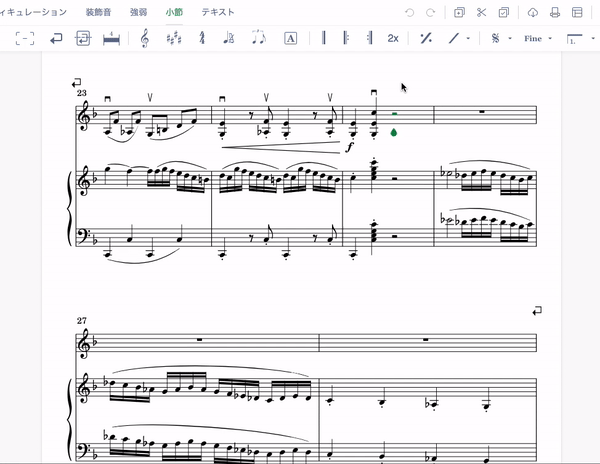Cut the selection with scissors icon

pyautogui.click(x=481, y=13)
